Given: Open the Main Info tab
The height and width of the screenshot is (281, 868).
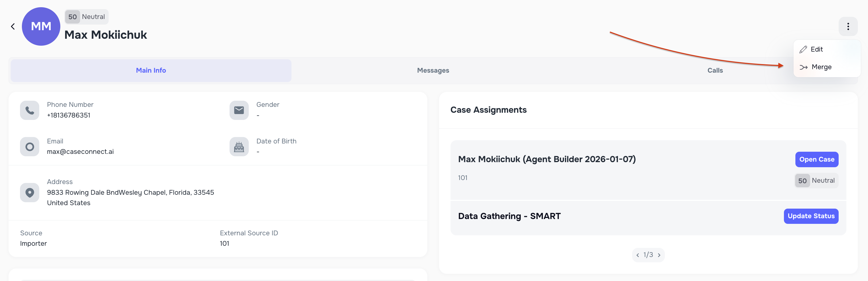Looking at the screenshot, I should click(151, 71).
